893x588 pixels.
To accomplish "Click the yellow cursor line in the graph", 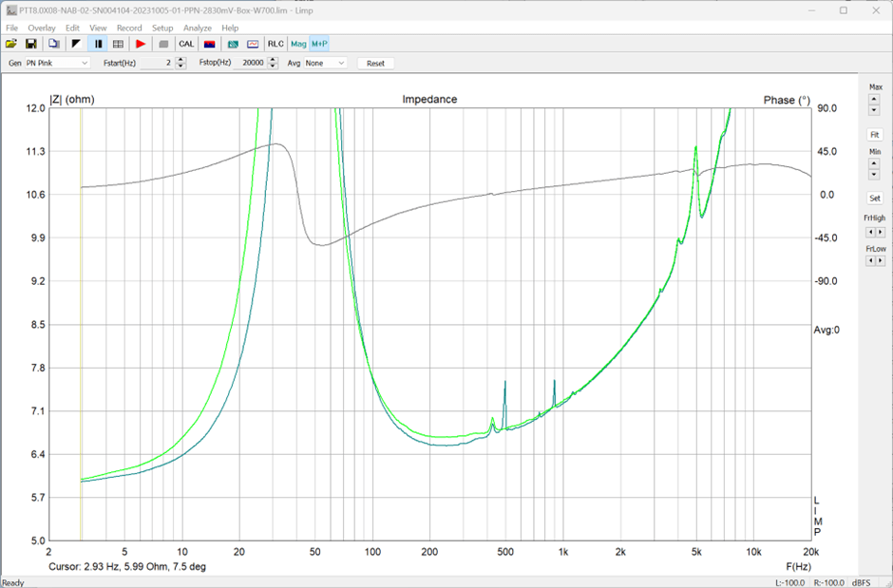I will pyautogui.click(x=81, y=325).
